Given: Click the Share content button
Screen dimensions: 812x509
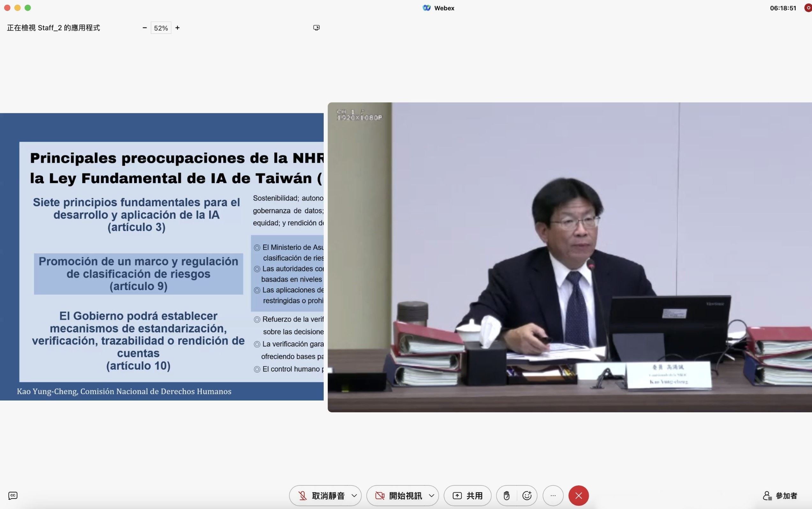Looking at the screenshot, I should 467,496.
